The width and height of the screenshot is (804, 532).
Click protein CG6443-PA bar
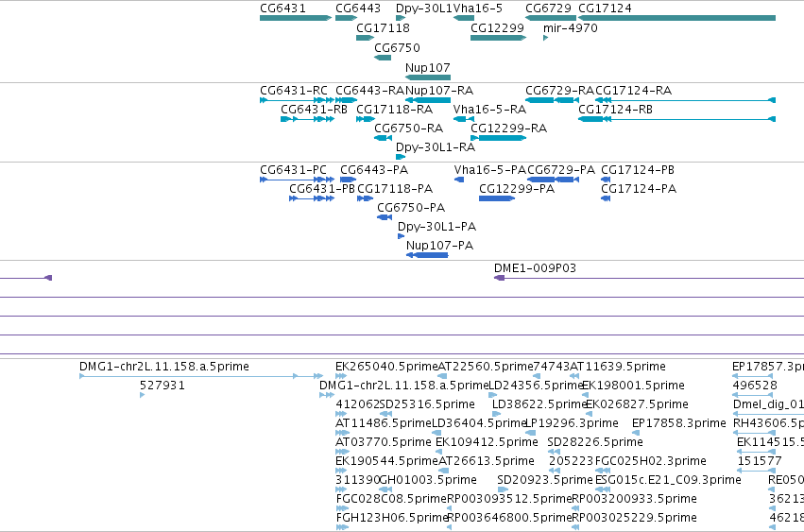pyautogui.click(x=348, y=180)
